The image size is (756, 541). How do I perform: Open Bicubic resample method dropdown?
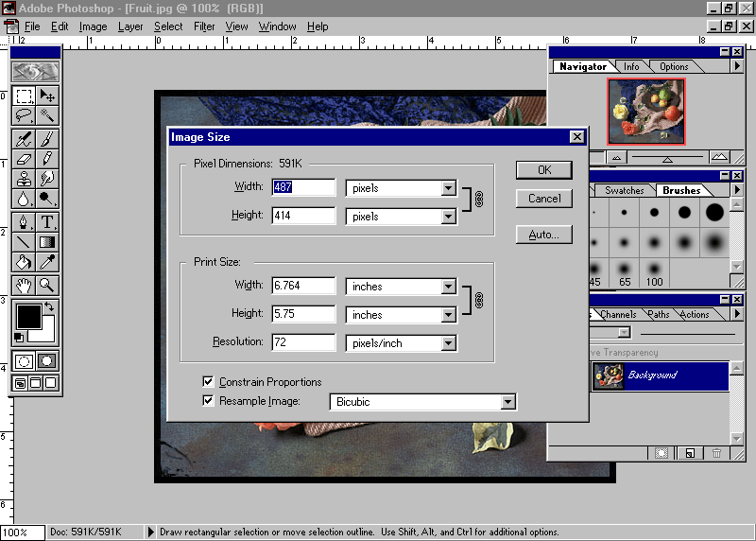tap(507, 402)
